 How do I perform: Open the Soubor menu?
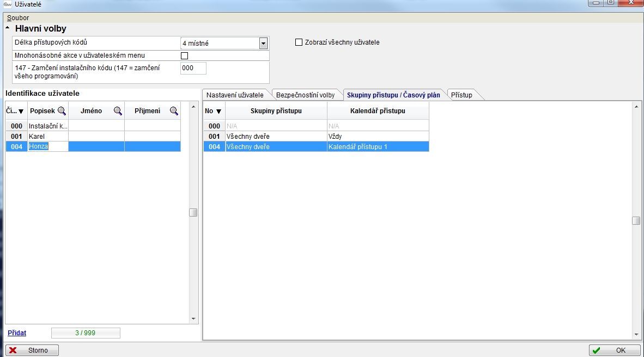tap(18, 18)
